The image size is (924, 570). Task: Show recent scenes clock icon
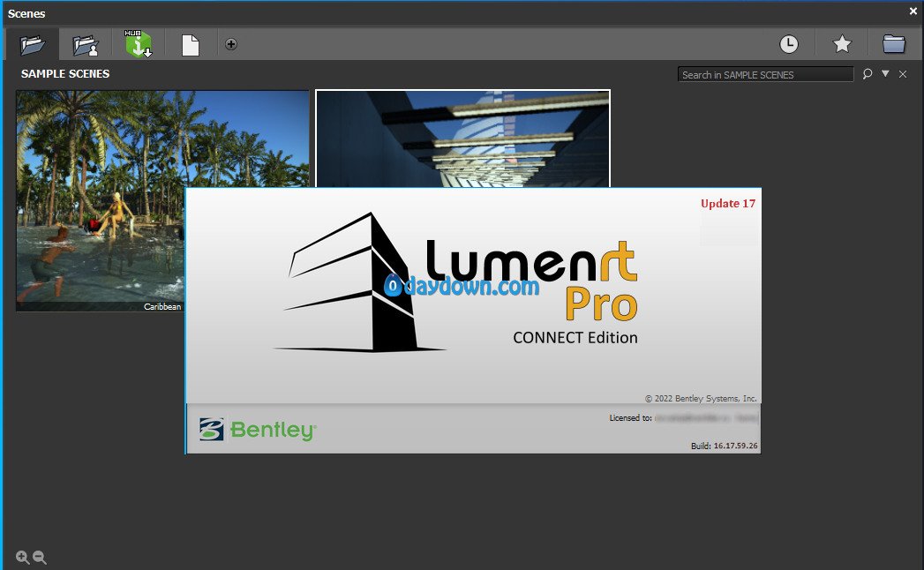788,44
